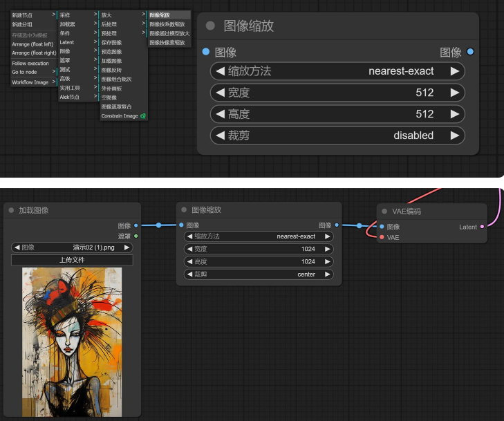Image resolution: width=504 pixels, height=421 pixels.
Task: Decrease 宽度 512 with its left arrow
Action: pos(220,93)
